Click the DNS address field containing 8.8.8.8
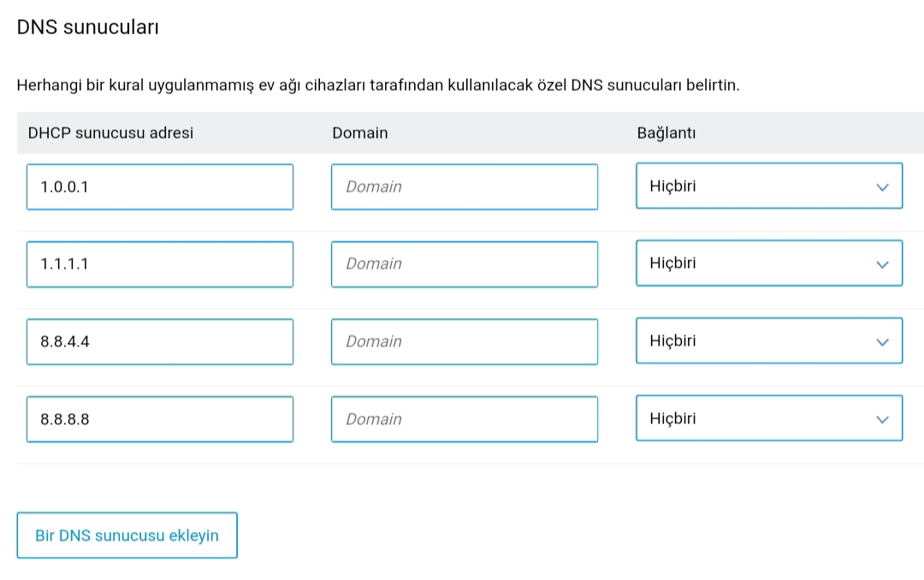The width and height of the screenshot is (924, 580). tap(160, 419)
